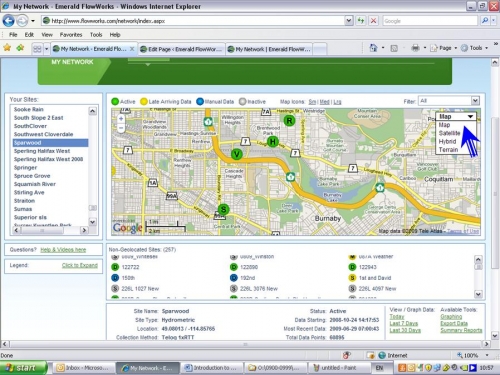Choose Satellite from map type list
The height and width of the screenshot is (375, 500).
449,133
